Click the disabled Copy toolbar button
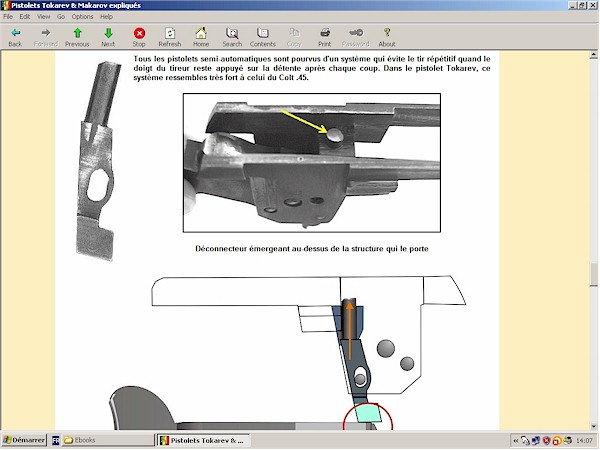The height and width of the screenshot is (450, 600). coord(294,37)
